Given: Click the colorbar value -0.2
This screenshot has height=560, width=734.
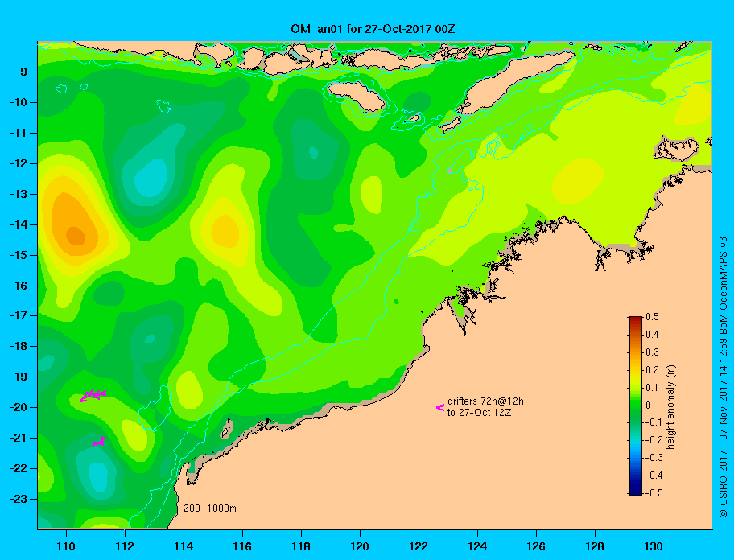Looking at the screenshot, I should (654, 440).
